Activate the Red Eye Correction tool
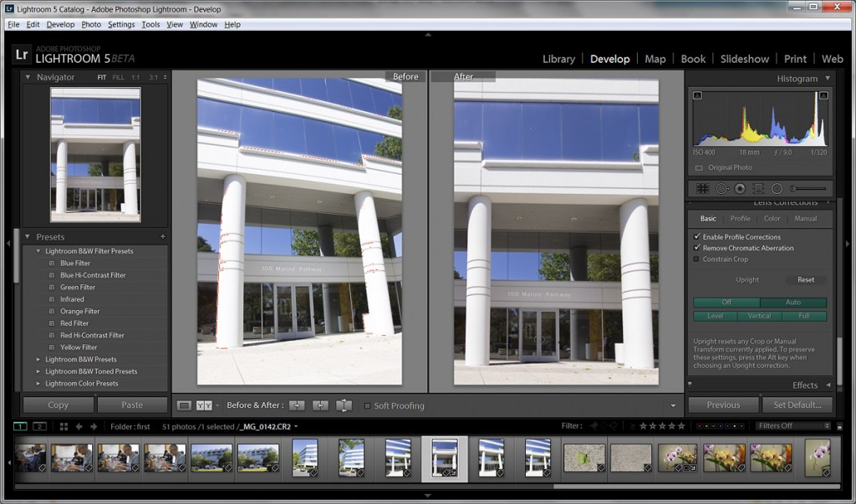 (x=740, y=188)
